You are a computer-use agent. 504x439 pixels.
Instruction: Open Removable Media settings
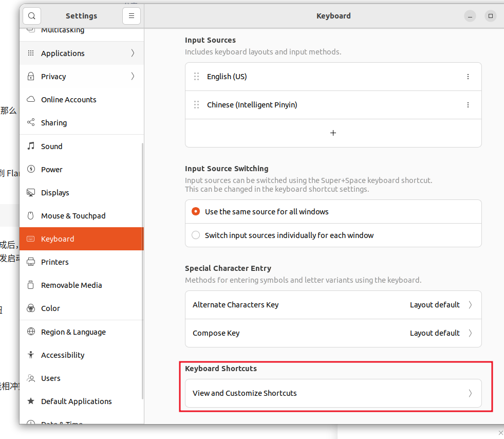click(81, 285)
